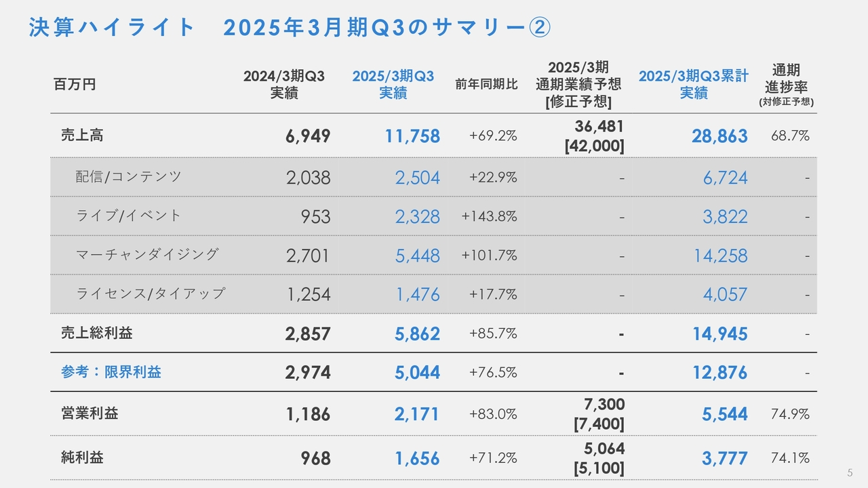This screenshot has width=868, height=488.
Task: Click the マーチャンダイジング row label
Action: pyautogui.click(x=147, y=254)
